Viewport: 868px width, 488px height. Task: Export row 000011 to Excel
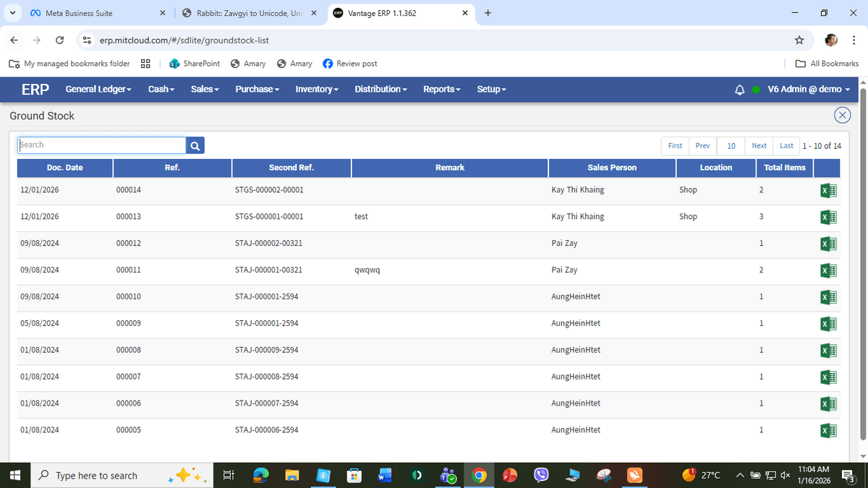pos(828,270)
